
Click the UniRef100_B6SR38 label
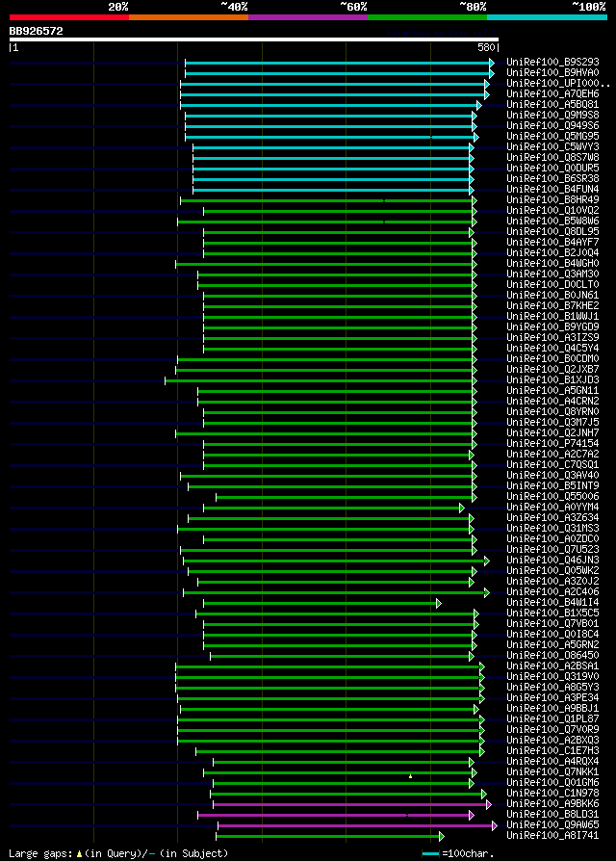pyautogui.click(x=552, y=178)
